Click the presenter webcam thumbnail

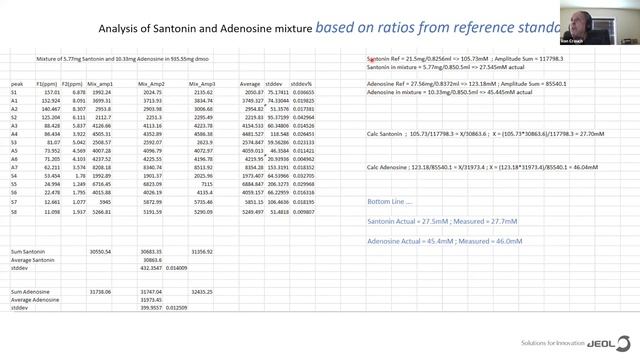click(600, 22)
